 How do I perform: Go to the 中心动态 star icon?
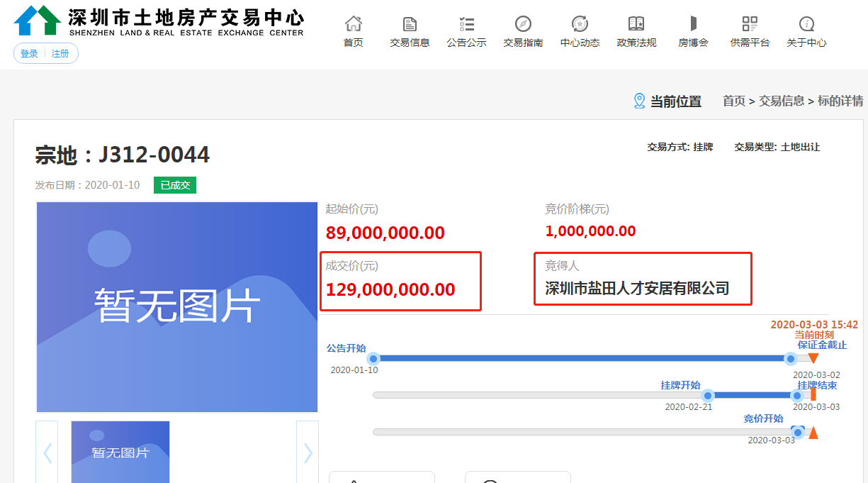point(580,23)
